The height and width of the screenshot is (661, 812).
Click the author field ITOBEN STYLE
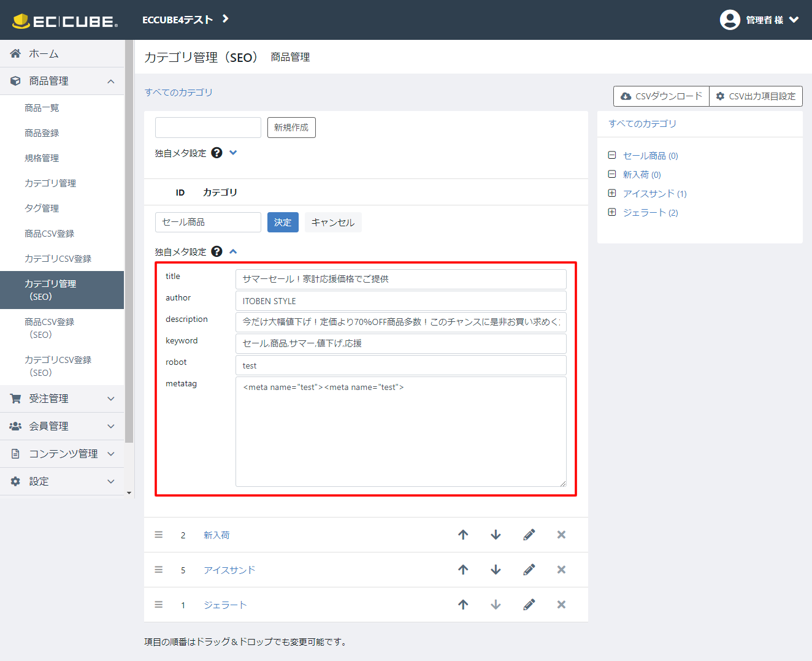[x=400, y=300]
